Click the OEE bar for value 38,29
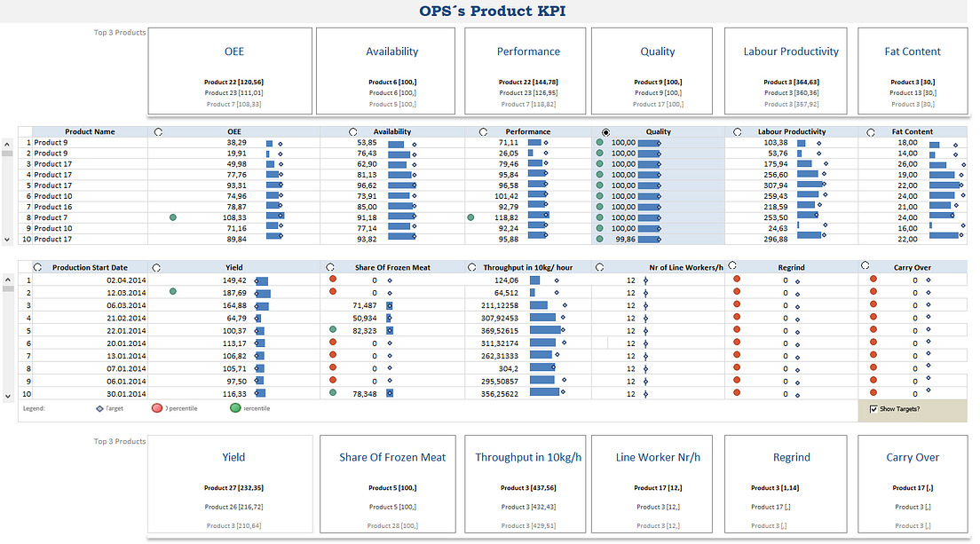 pos(269,144)
